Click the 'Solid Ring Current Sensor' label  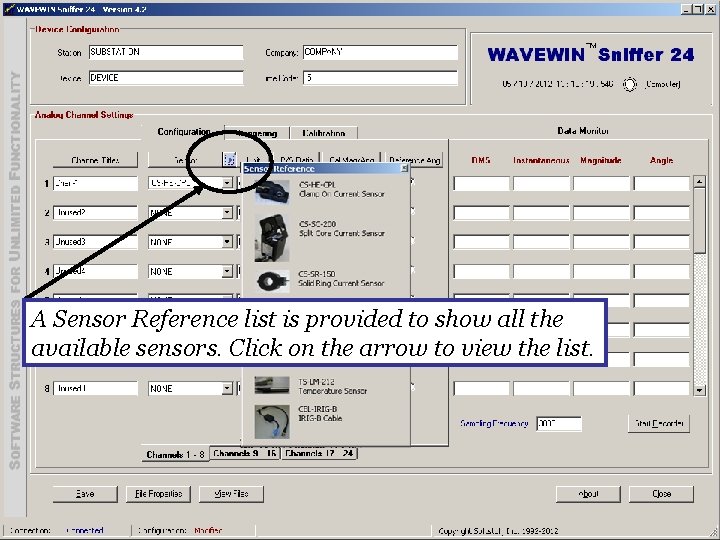pos(341,283)
